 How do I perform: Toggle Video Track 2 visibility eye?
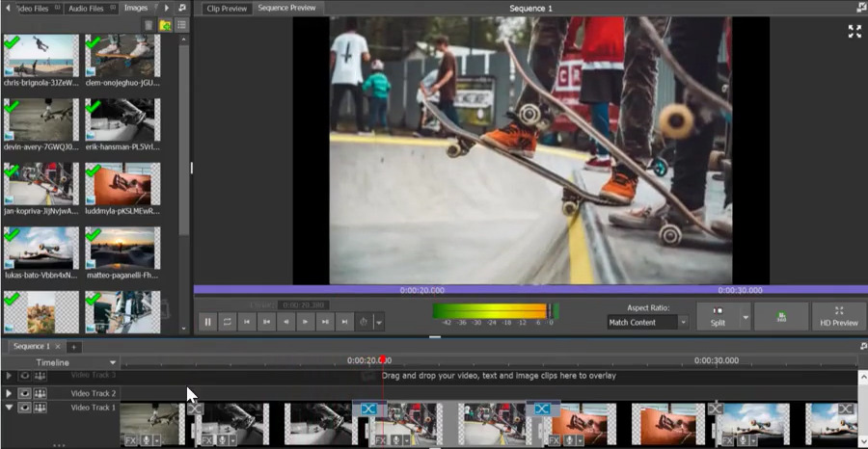(25, 393)
